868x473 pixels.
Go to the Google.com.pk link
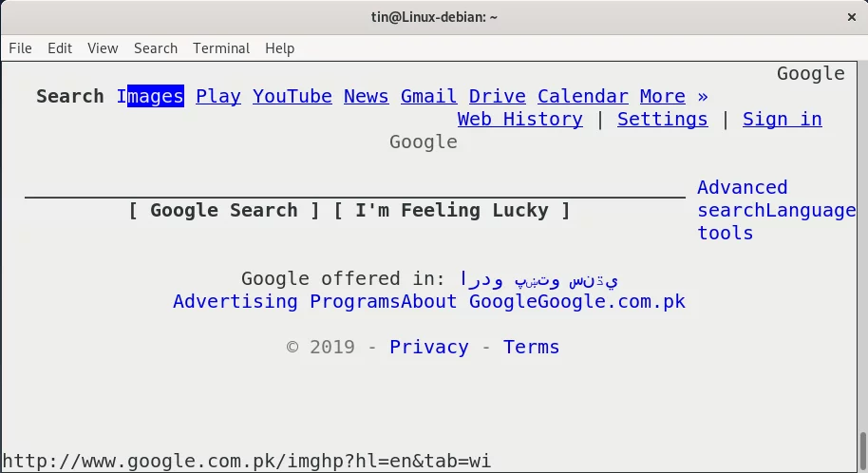pos(612,301)
